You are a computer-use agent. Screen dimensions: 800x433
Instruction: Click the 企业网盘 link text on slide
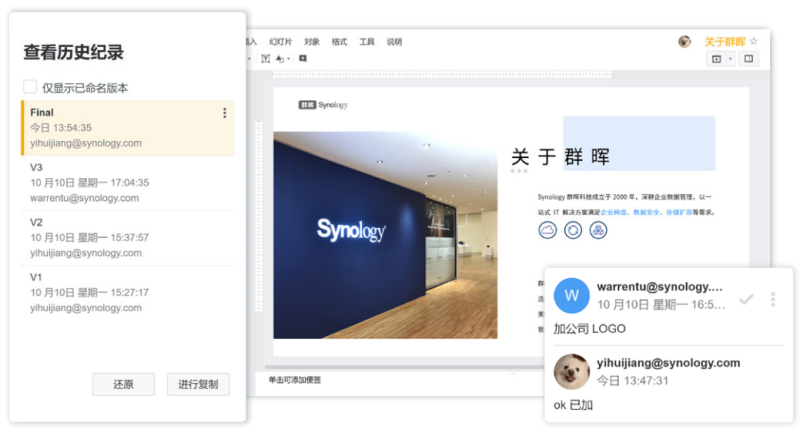[x=613, y=212]
